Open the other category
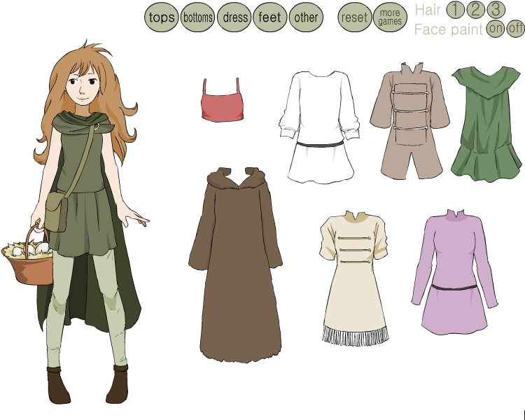Viewport: 525px width, 420px height. [306, 17]
